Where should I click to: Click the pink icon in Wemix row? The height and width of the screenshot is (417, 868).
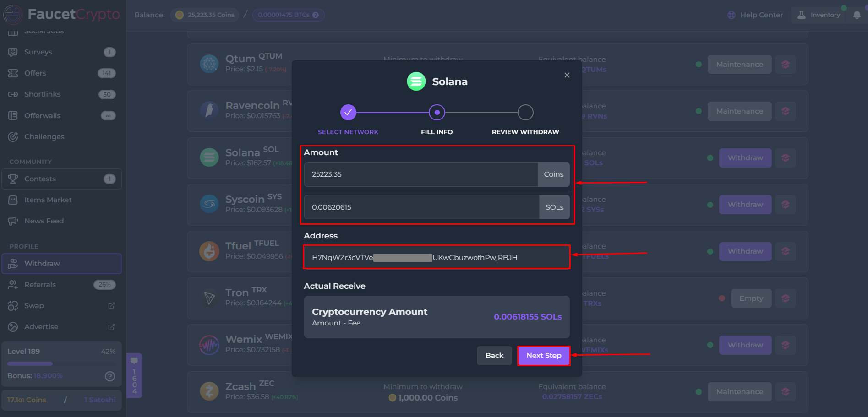(786, 345)
